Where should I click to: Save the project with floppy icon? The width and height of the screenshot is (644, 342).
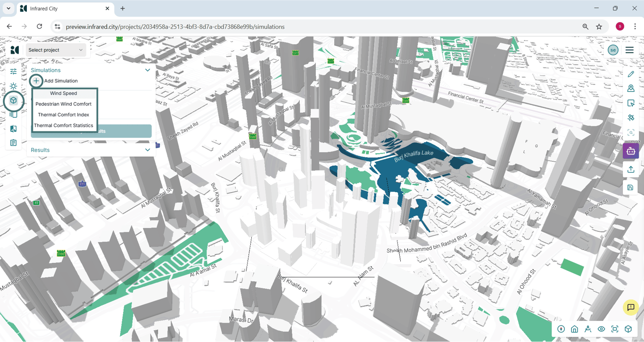click(630, 187)
